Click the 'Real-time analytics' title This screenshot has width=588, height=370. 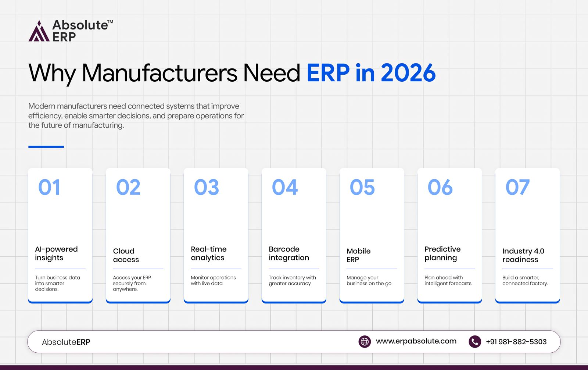pyautogui.click(x=209, y=253)
